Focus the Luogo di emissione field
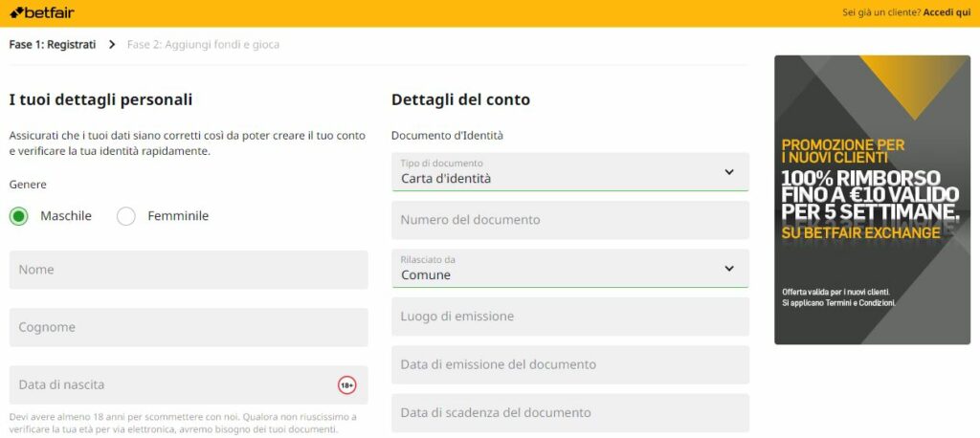 coord(570,317)
